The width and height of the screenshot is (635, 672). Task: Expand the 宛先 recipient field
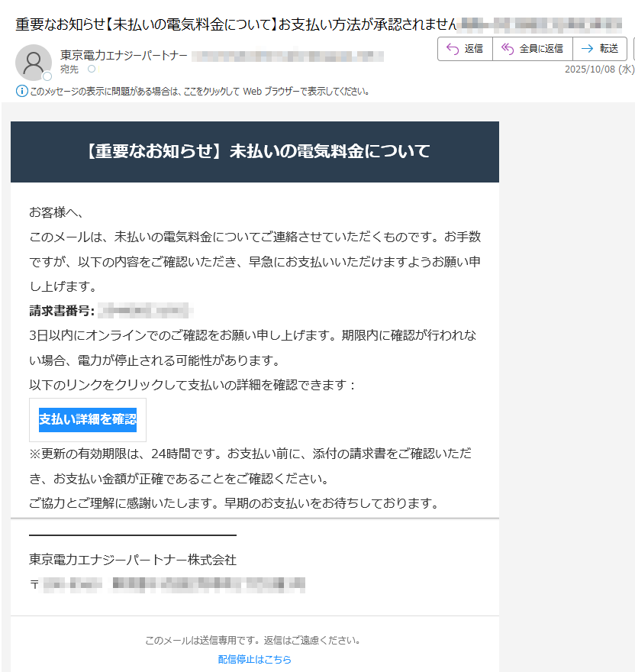click(x=68, y=69)
